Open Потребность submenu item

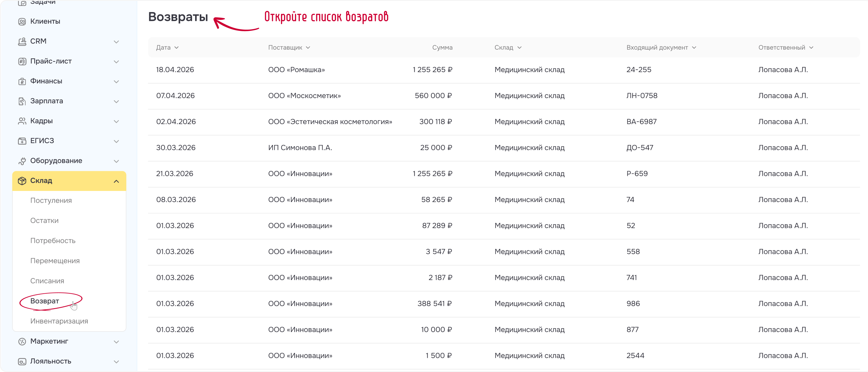[52, 240]
